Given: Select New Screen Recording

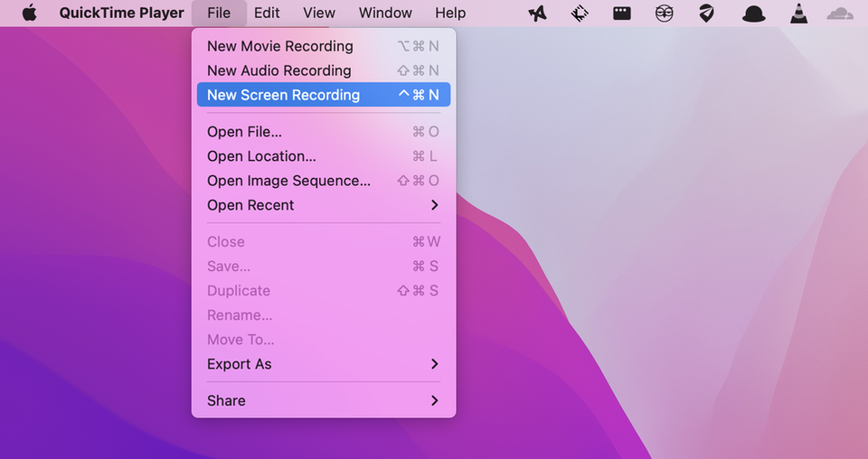Looking at the screenshot, I should tap(324, 95).
